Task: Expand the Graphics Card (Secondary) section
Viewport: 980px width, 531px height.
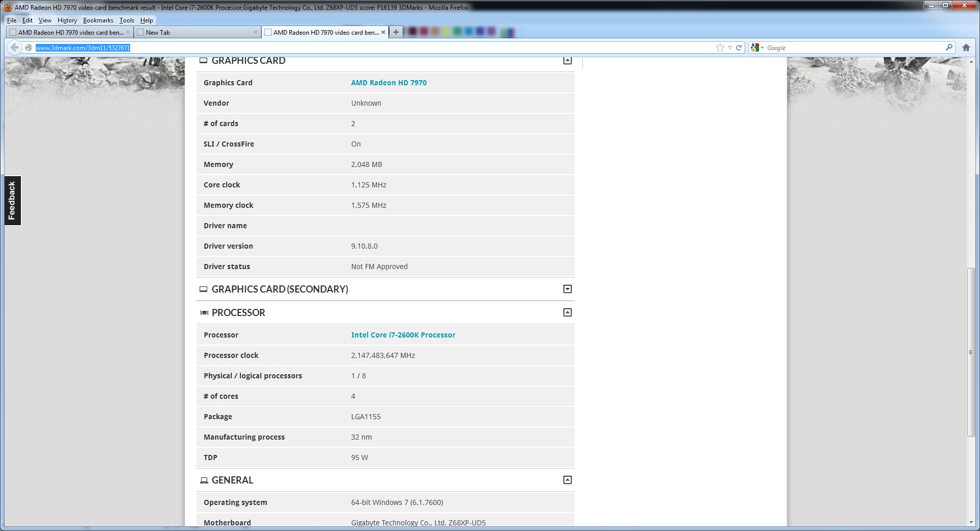Action: [567, 289]
